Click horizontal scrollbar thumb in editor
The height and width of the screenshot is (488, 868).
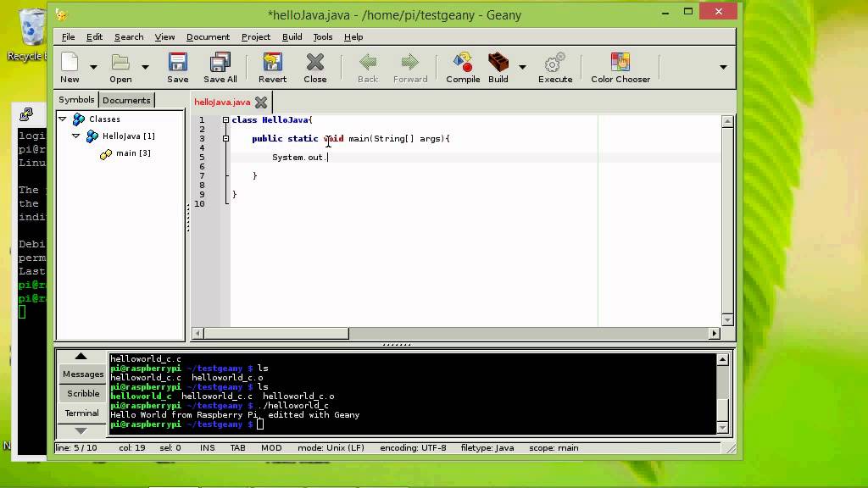click(276, 333)
